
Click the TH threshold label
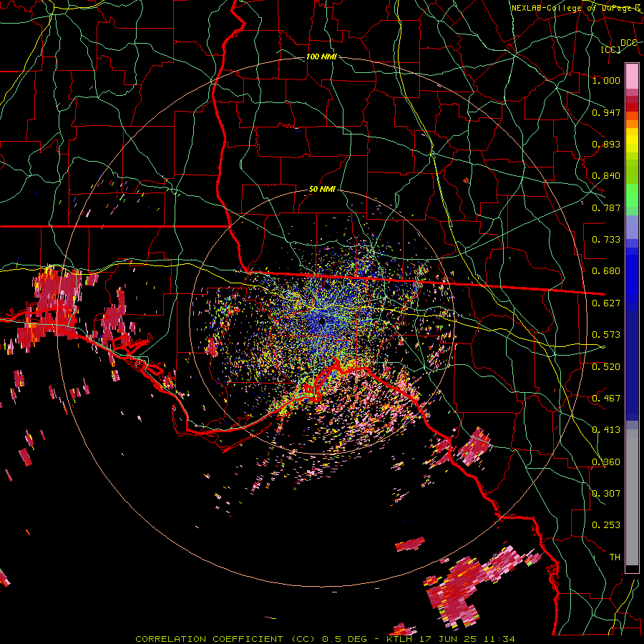tap(615, 557)
